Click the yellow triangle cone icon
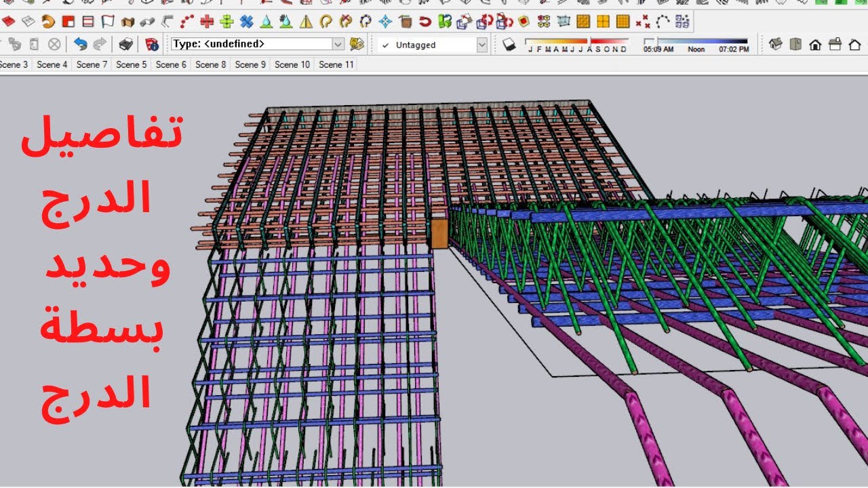The image size is (868, 488). click(x=307, y=22)
